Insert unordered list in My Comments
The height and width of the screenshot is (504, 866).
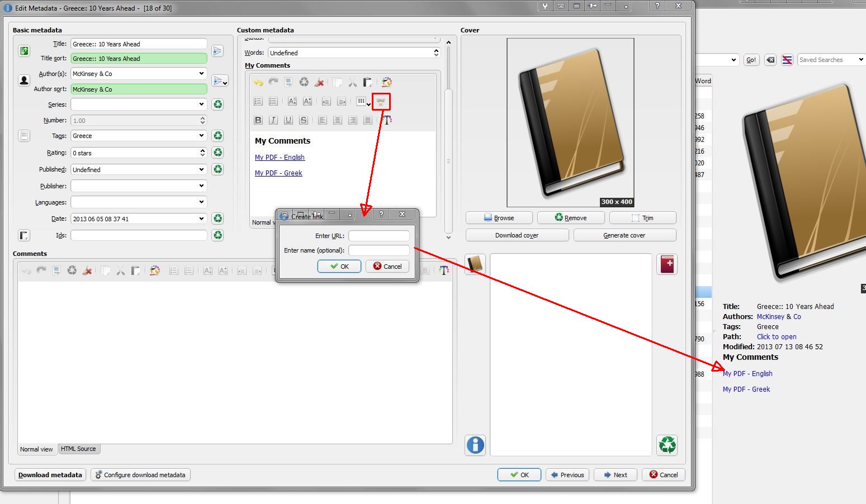(273, 101)
